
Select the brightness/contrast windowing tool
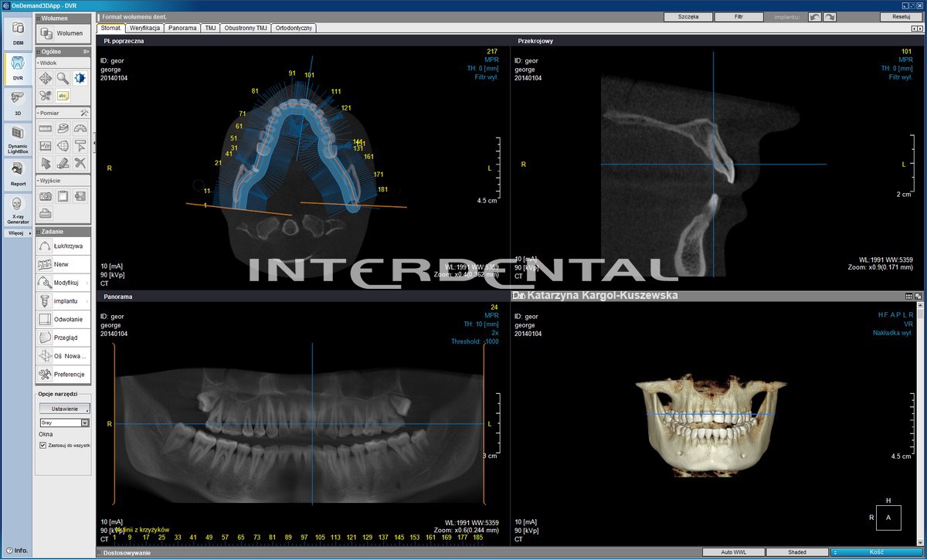[x=80, y=78]
